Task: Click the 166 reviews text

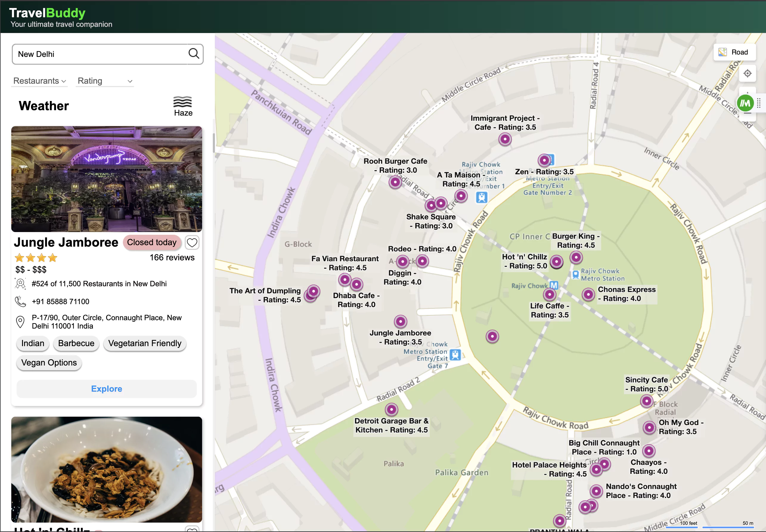Action: click(x=172, y=257)
